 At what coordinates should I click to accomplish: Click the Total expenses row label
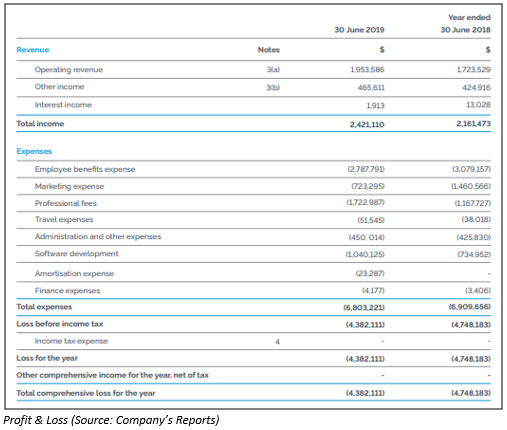coord(44,307)
